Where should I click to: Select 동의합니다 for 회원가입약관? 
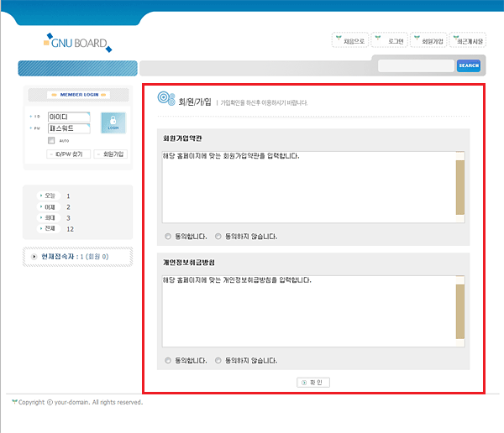coord(168,236)
